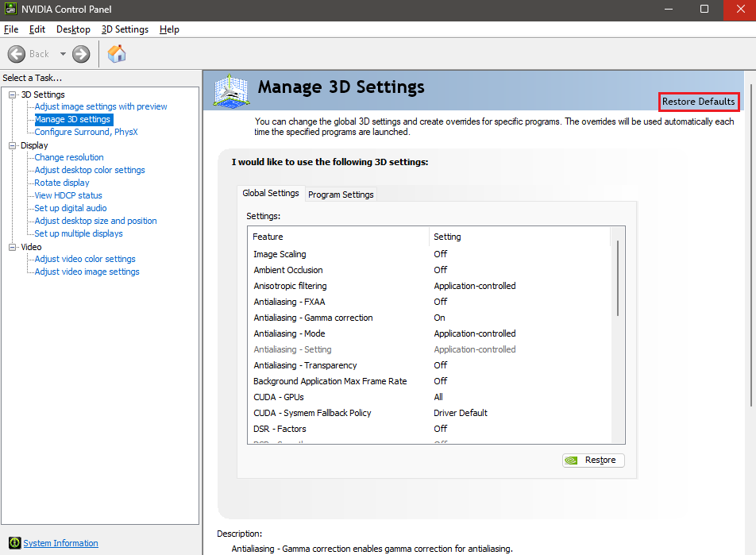Click the Restore button
The image size is (756, 555).
point(593,460)
